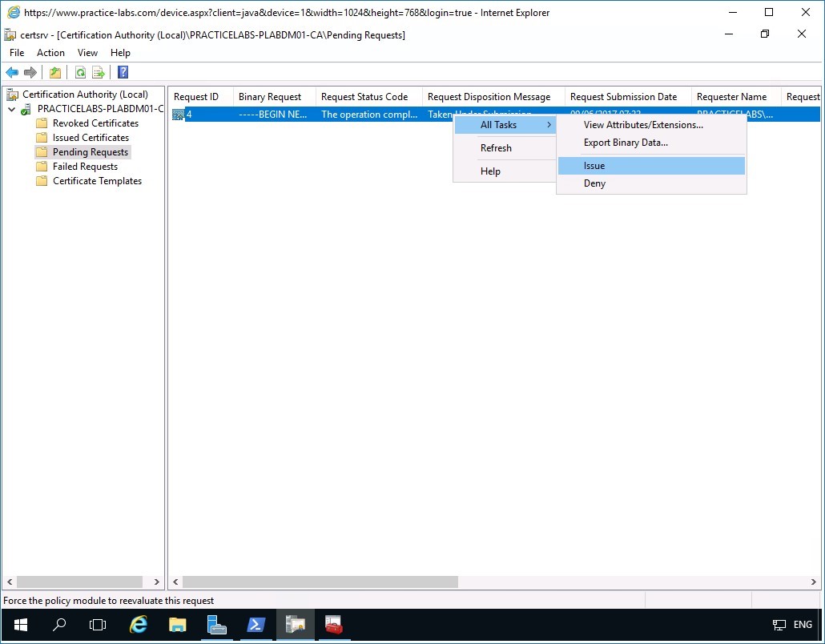Screen dimensions: 825x644
Task: Open the Action menu
Action: click(50, 52)
